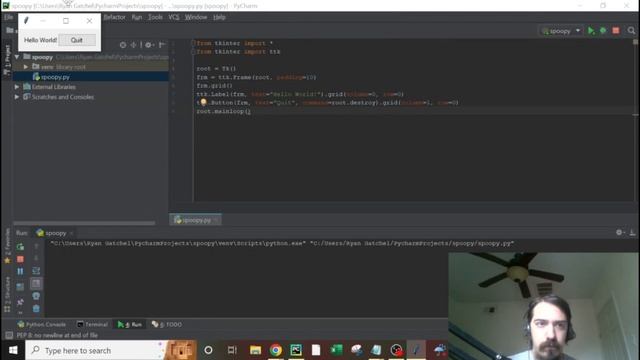The width and height of the screenshot is (640, 360).
Task: Click the Pause Output icon in Run panel
Action: pyautogui.click(x=20, y=271)
